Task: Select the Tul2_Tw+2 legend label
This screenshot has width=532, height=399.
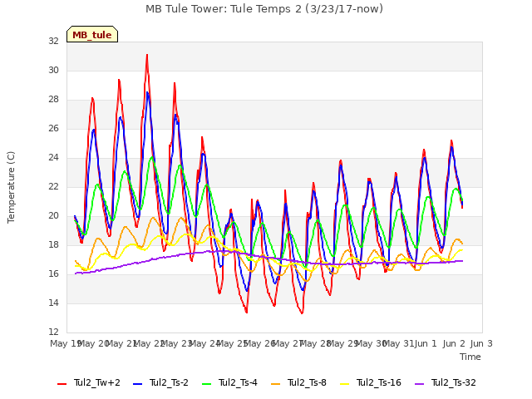Action: 97,382
